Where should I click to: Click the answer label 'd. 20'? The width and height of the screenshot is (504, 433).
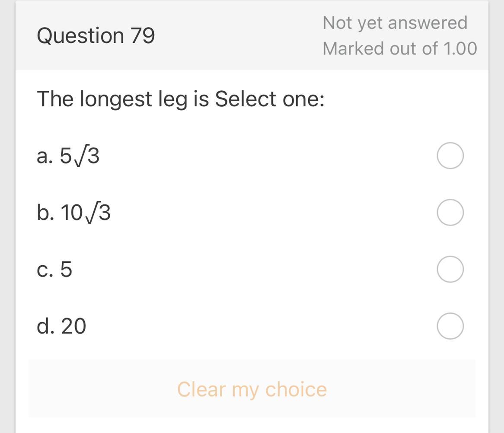(61, 326)
